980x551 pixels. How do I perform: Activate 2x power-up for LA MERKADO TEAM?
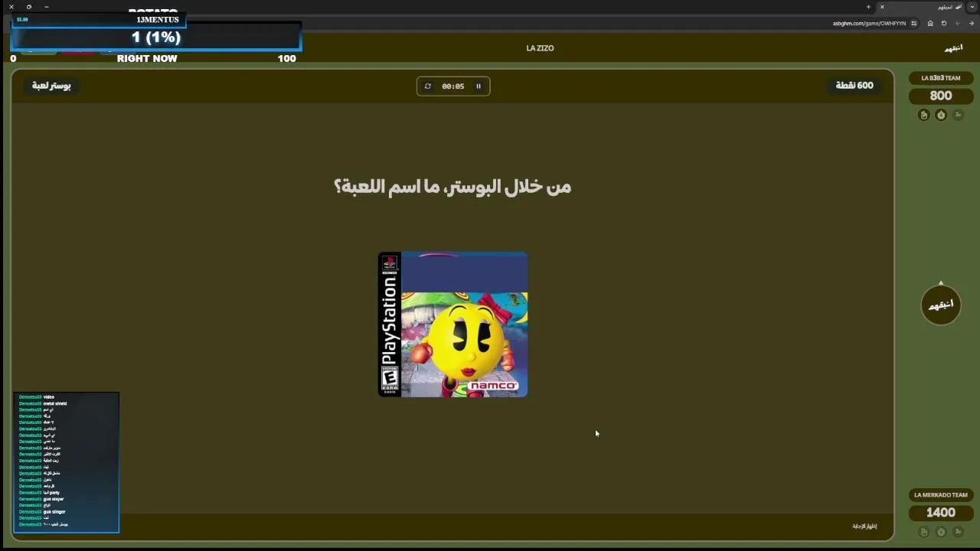click(x=958, y=532)
